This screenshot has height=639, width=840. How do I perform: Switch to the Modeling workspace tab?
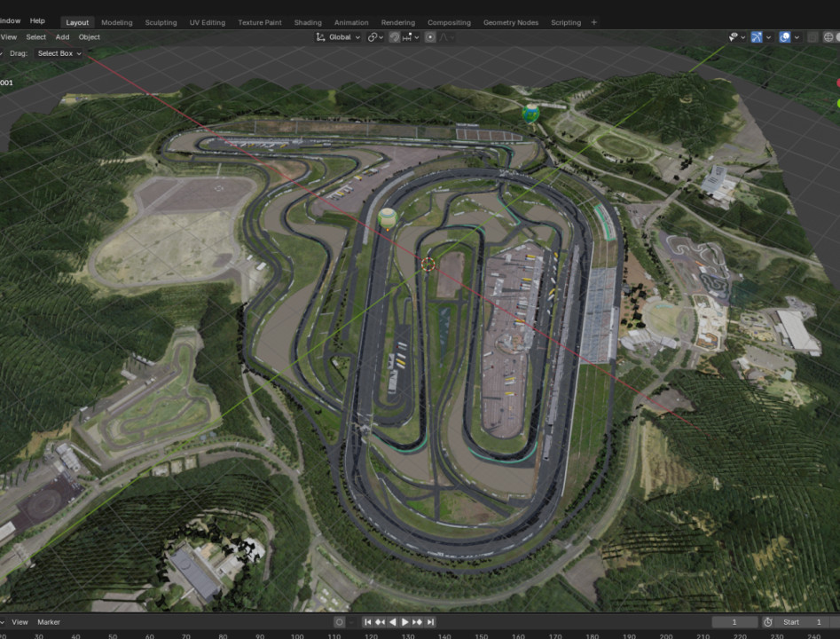pyautogui.click(x=117, y=22)
